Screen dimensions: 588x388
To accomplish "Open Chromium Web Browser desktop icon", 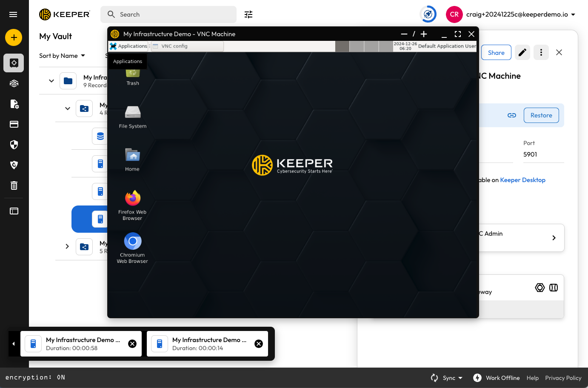I will point(132,242).
